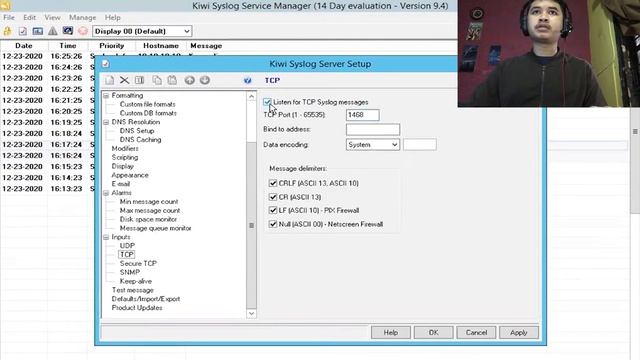The width and height of the screenshot is (640, 360).
Task: Uncheck Listen for TCP Syslog messages
Action: 267,102
